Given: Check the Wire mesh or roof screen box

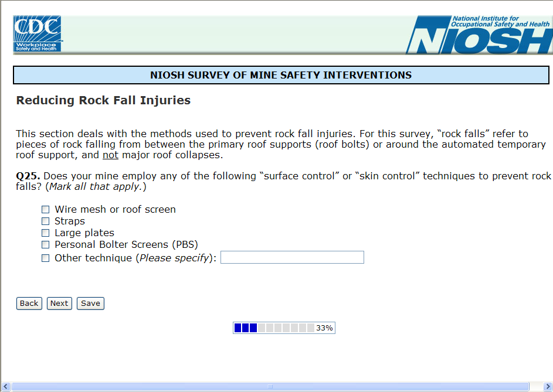Looking at the screenshot, I should [x=45, y=210].
